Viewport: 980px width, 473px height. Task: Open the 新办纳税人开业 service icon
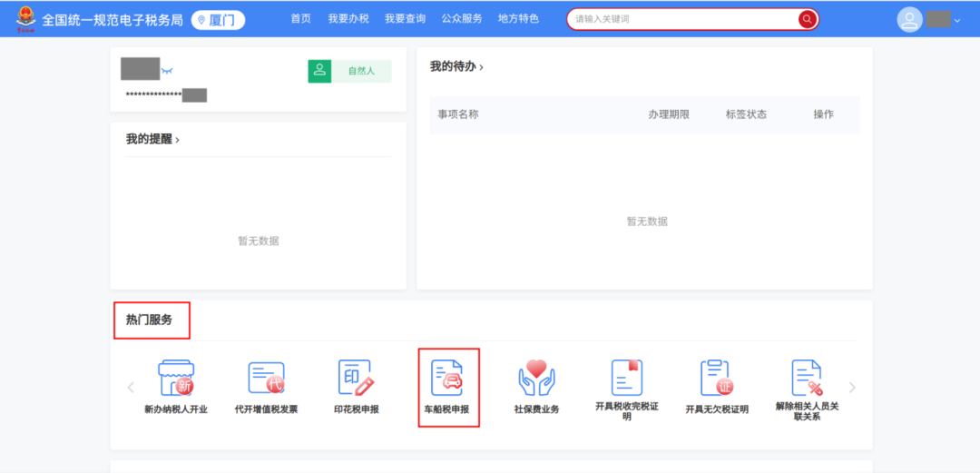176,378
